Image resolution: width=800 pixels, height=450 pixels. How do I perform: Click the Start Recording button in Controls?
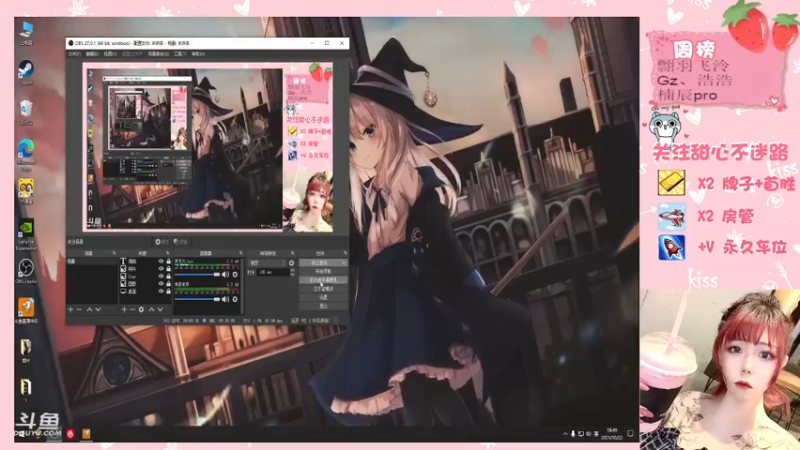pos(323,271)
